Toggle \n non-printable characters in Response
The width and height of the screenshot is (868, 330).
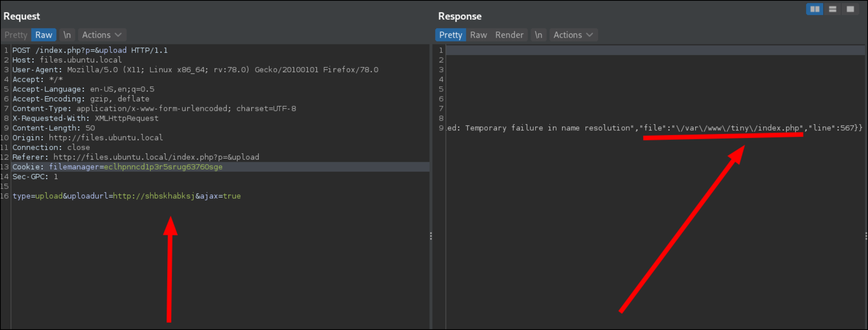click(538, 35)
